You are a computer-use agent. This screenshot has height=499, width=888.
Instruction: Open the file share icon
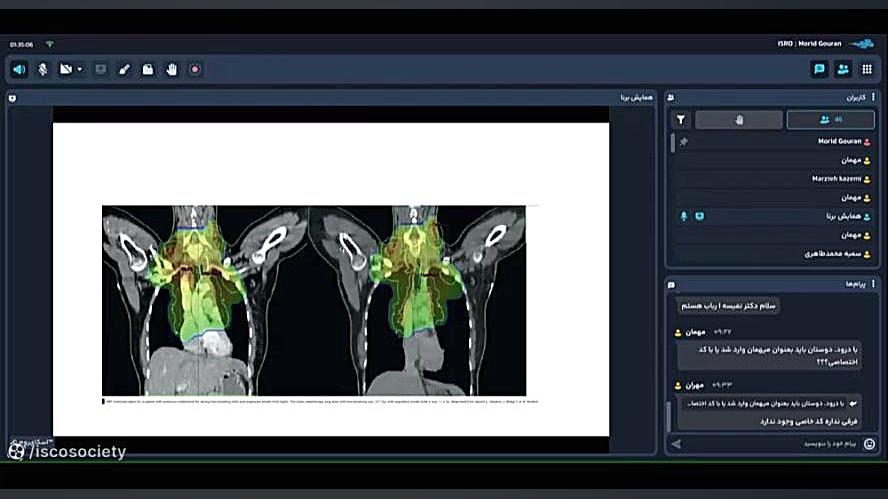(148, 70)
